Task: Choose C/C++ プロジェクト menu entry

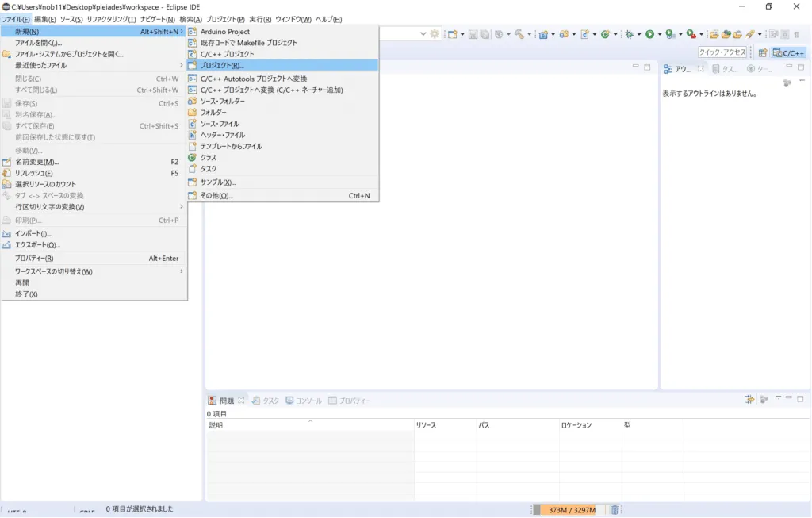Action: click(x=283, y=54)
